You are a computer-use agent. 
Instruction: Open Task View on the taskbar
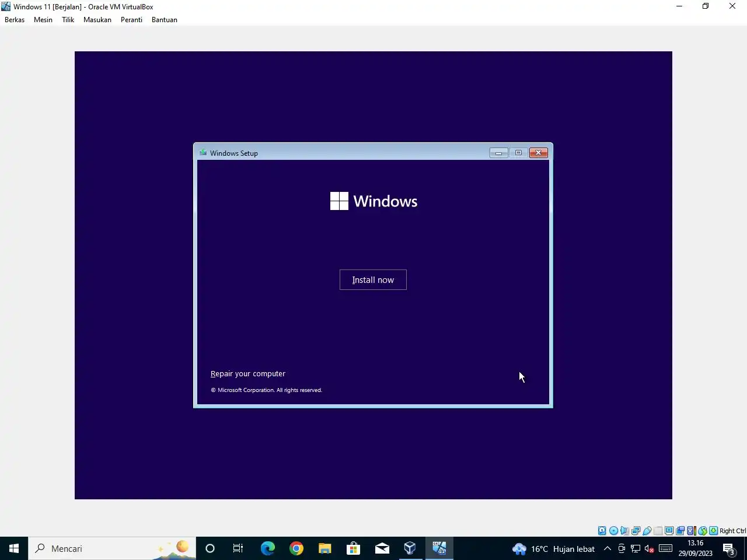point(238,548)
